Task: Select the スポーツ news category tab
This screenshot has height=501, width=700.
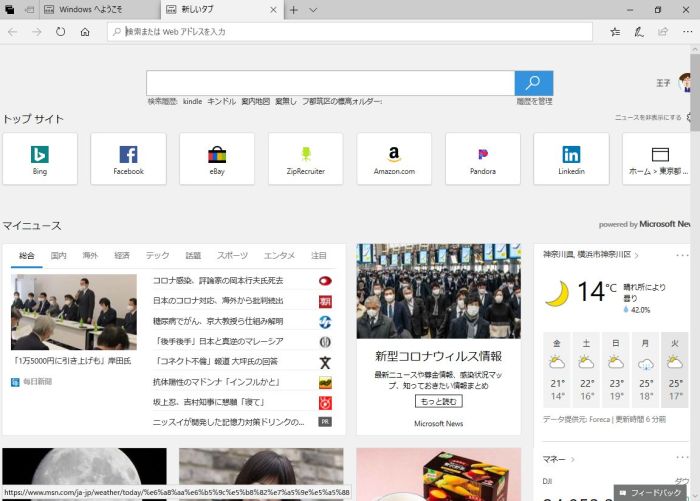Action: pos(232,256)
